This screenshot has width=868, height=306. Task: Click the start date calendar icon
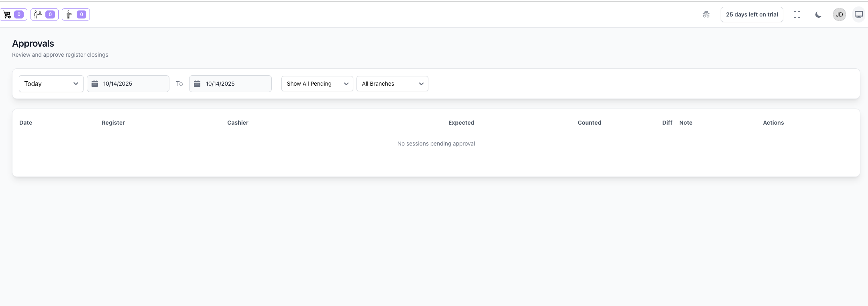[x=95, y=84]
